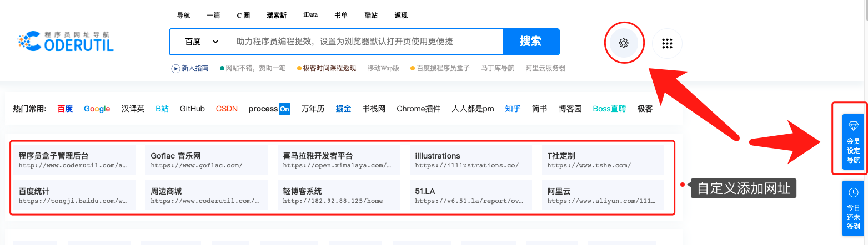Open the 返现 tab

click(x=401, y=16)
